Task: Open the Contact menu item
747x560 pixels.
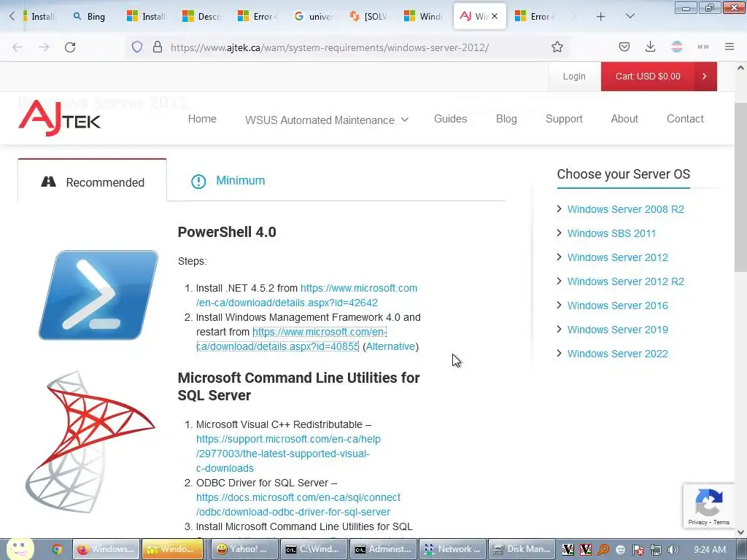Action: 684,119
